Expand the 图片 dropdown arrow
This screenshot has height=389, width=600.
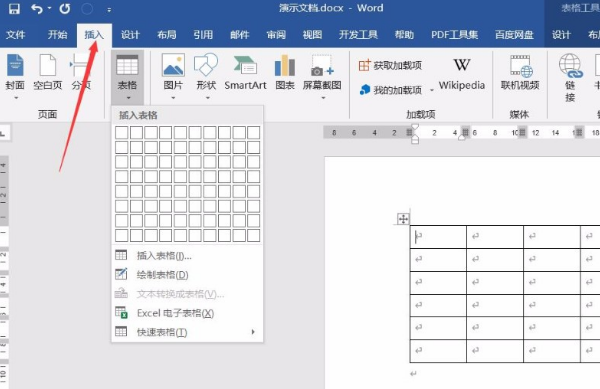173,98
